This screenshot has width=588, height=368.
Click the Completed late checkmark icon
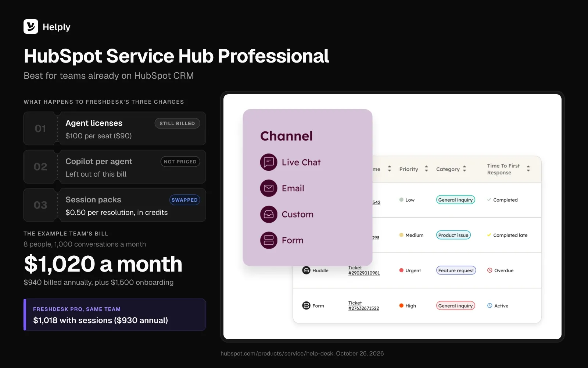(x=489, y=235)
